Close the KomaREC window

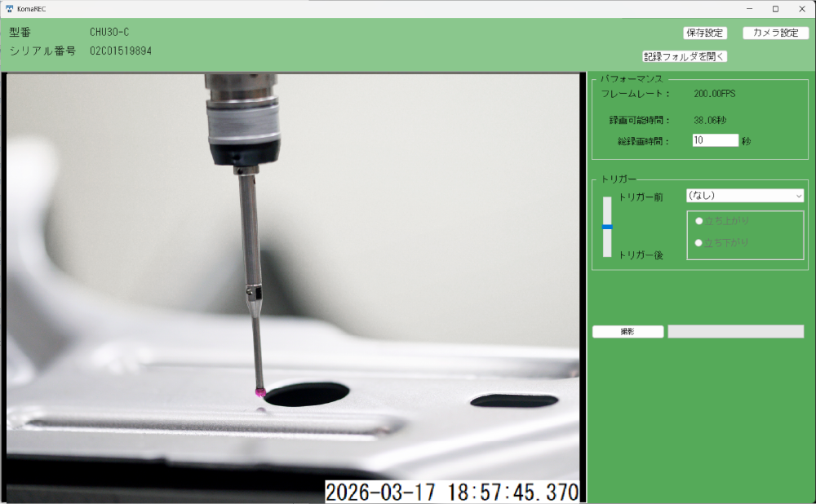tap(801, 9)
